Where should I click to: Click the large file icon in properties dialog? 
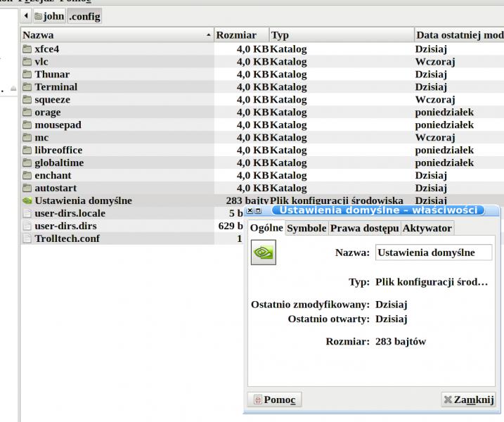point(263,253)
